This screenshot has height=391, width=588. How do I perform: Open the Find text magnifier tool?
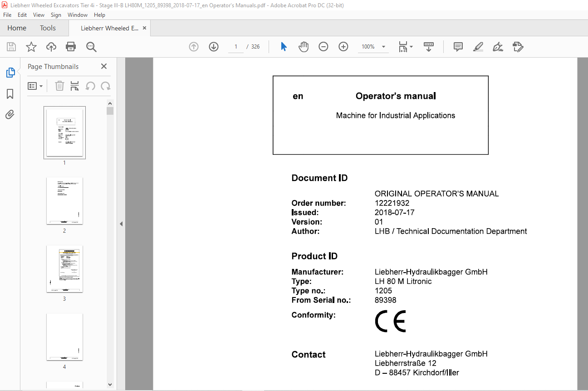tap(91, 47)
